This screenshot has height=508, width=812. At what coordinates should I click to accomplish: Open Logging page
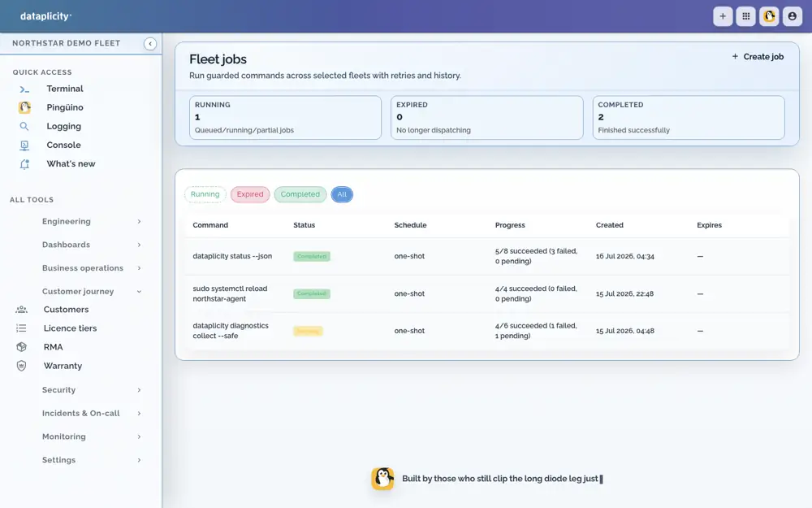63,126
